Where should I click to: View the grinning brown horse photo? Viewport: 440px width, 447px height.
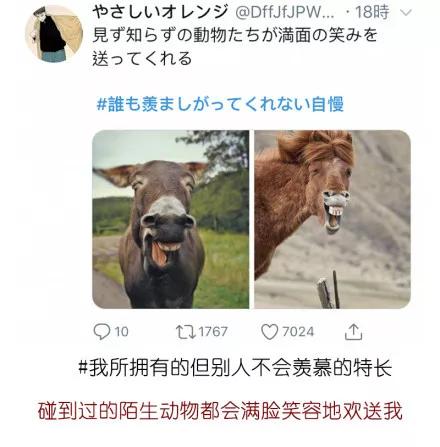coord(333,219)
